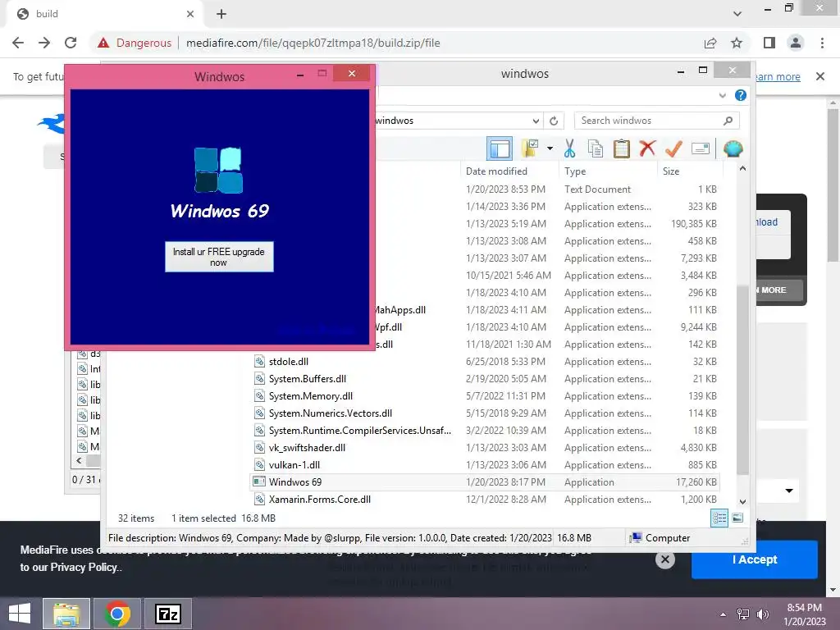The width and height of the screenshot is (840, 630).
Task: Click the 190,385 KB size cell
Action: click(x=694, y=223)
